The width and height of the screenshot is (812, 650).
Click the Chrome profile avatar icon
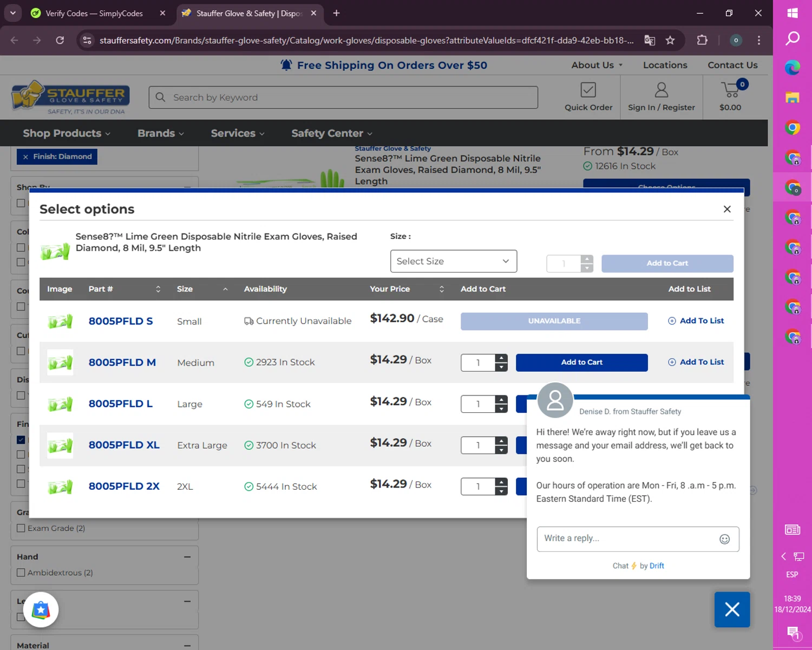736,40
